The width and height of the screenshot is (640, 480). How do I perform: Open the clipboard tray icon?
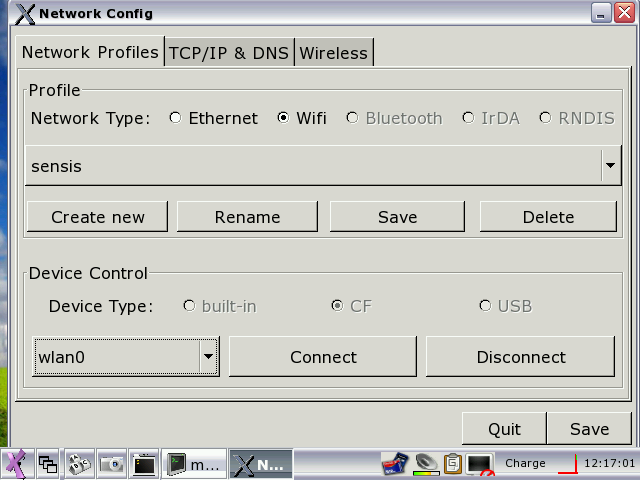point(453,463)
